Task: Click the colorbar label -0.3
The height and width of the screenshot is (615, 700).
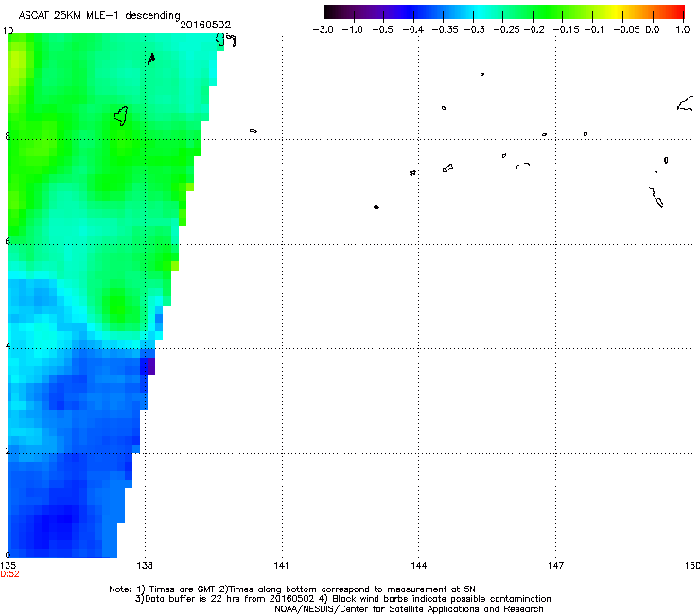Action: [475, 30]
